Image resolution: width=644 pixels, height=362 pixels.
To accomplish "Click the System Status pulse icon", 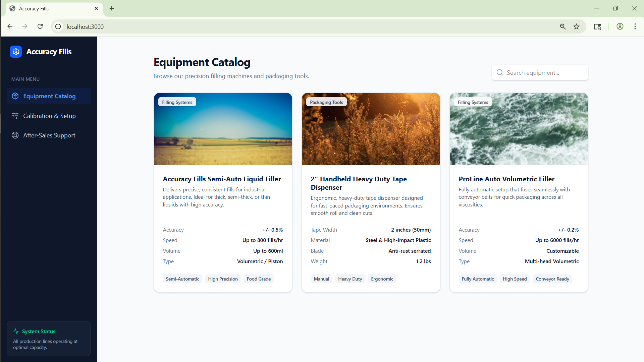I will coord(16,331).
